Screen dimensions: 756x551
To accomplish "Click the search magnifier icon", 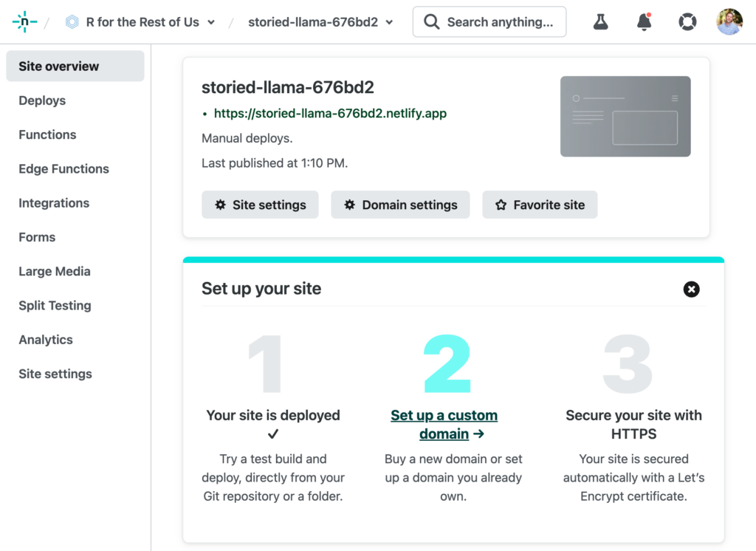I will 431,21.
